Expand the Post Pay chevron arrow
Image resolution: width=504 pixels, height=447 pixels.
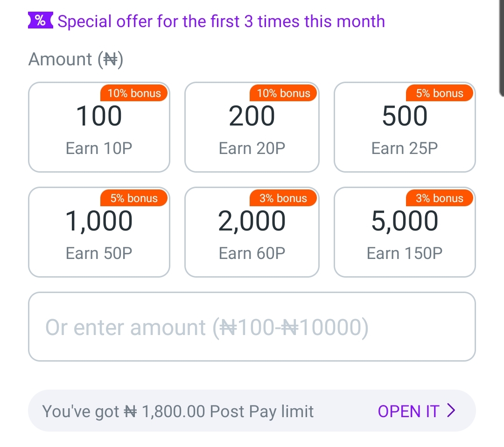click(451, 411)
